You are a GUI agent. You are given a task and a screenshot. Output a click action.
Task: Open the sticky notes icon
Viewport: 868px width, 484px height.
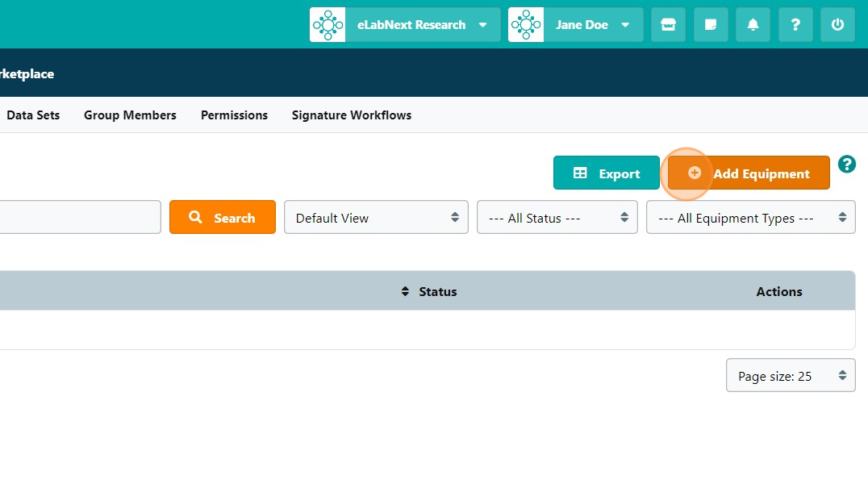click(x=711, y=24)
